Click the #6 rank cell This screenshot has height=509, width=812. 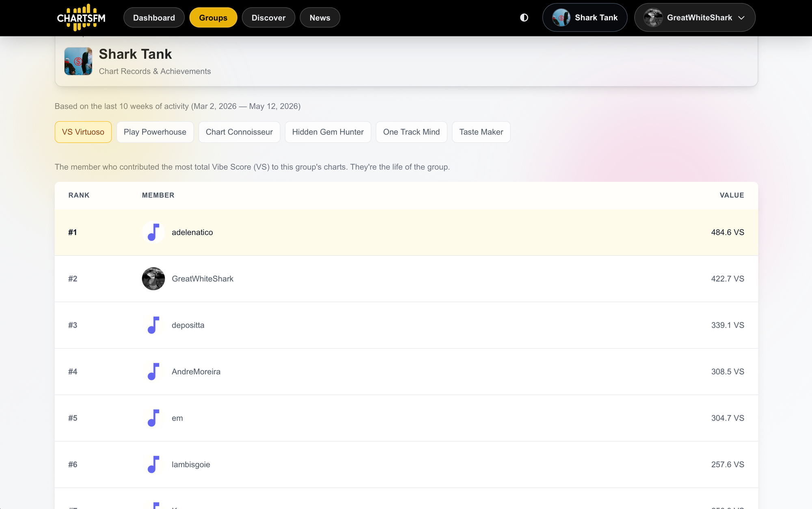[73, 465]
